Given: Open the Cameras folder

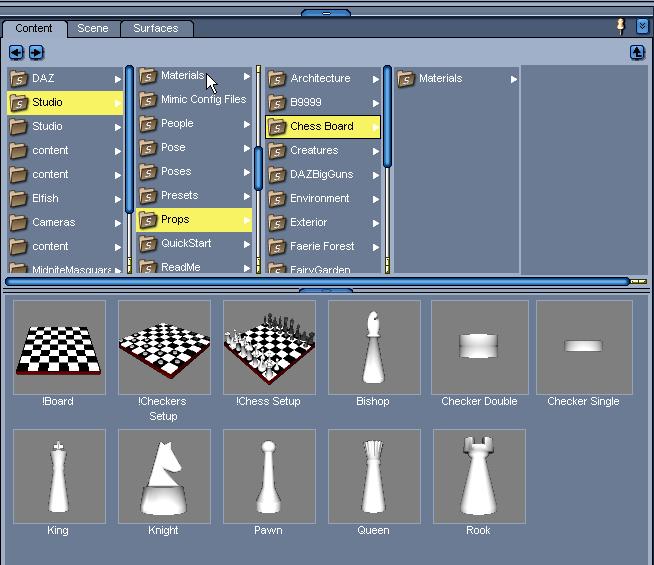Looking at the screenshot, I should tap(65, 223).
